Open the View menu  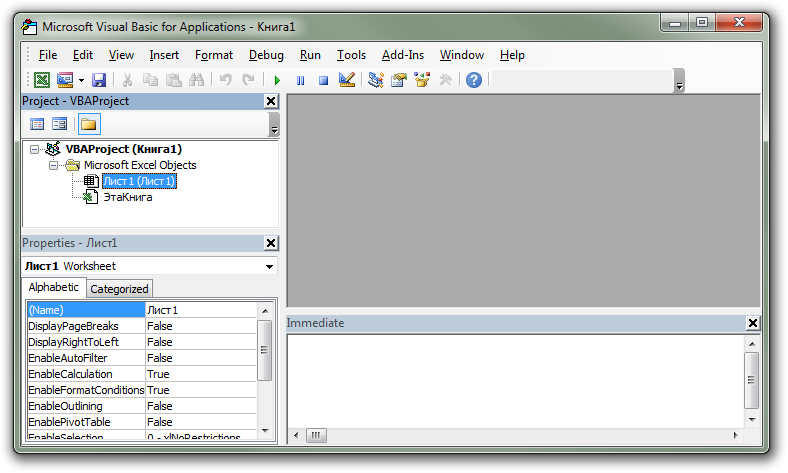point(121,55)
